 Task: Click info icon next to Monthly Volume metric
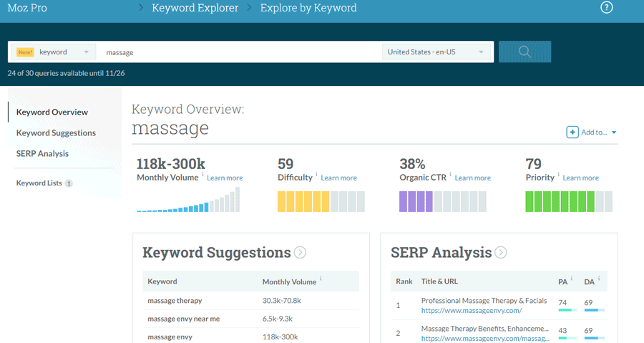[203, 175]
